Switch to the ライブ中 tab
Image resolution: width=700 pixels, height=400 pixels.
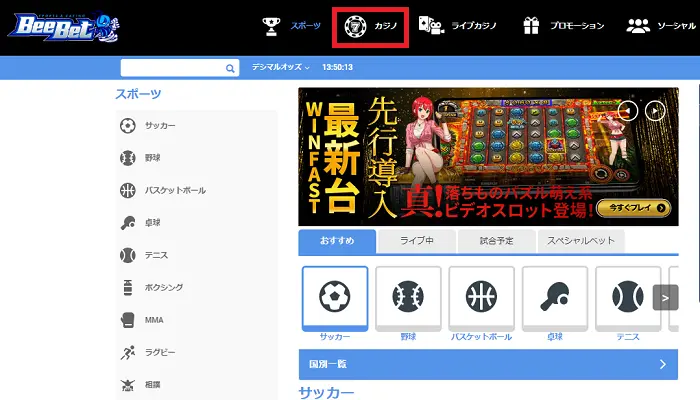point(417,241)
